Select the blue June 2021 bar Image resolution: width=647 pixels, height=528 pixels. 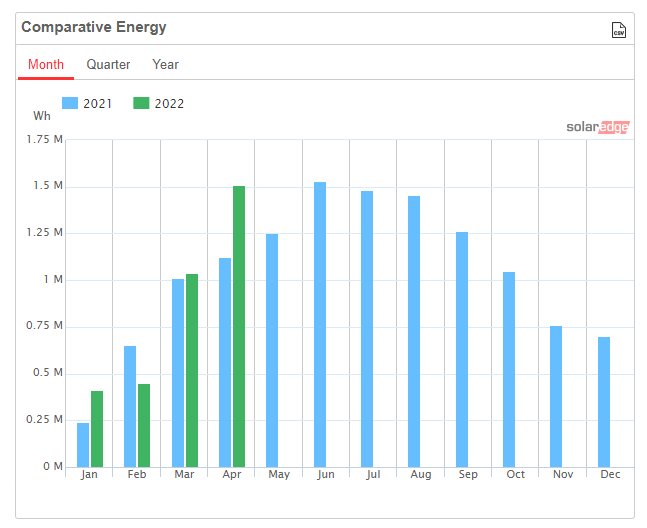(x=320, y=325)
